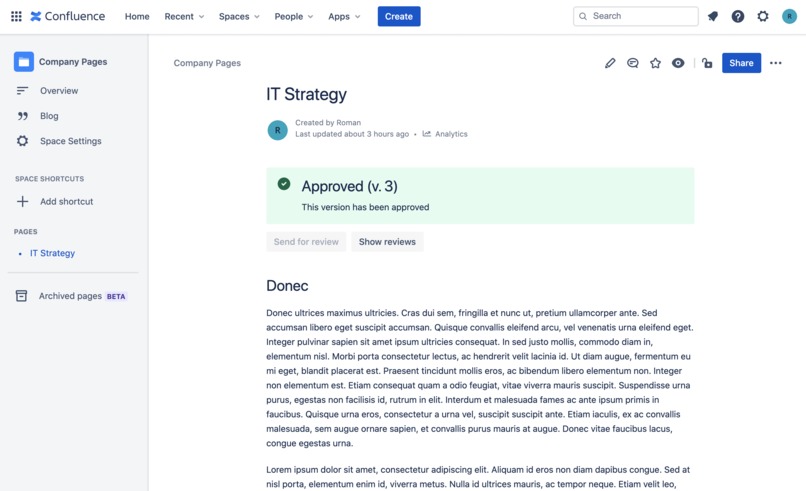The image size is (806, 491).
Task: Click the Archived pages box icon
Action: (x=21, y=296)
